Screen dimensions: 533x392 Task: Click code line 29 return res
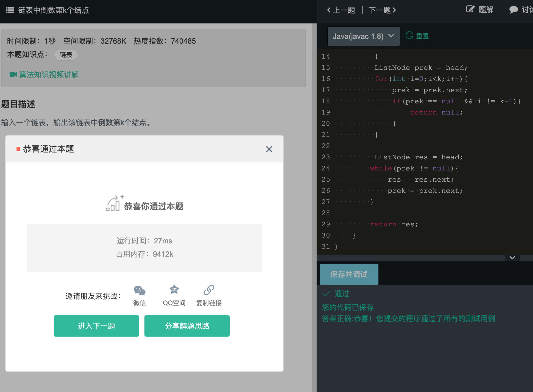coord(394,224)
